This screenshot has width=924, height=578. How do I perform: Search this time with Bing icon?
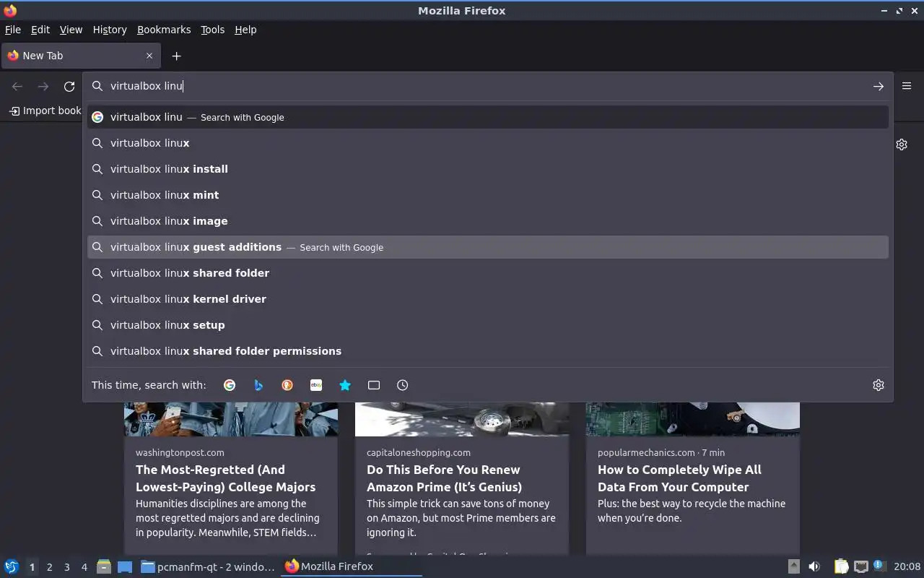point(258,385)
